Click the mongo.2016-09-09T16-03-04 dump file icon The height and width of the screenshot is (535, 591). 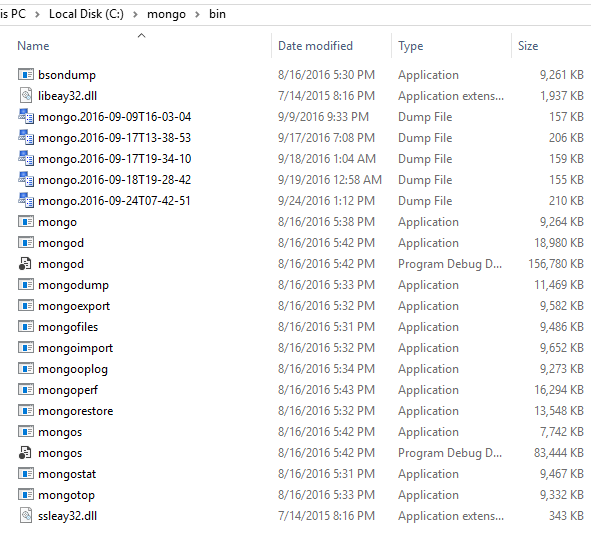(x=26, y=117)
